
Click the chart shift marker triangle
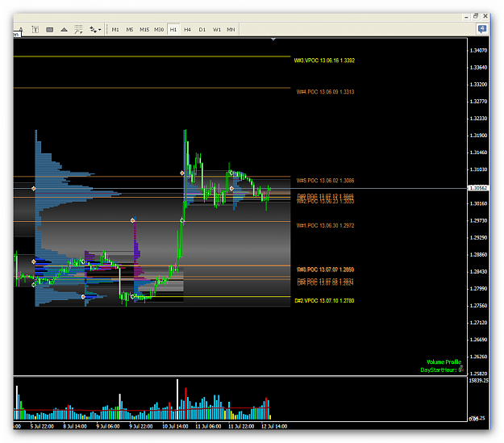pyautogui.click(x=273, y=39)
